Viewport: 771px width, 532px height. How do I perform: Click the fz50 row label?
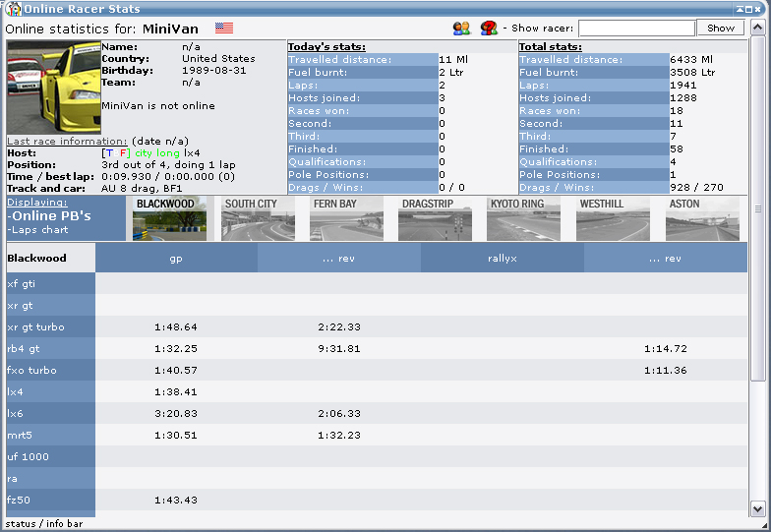[x=19, y=500]
